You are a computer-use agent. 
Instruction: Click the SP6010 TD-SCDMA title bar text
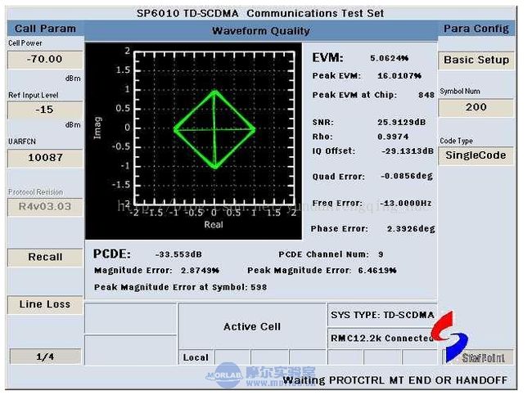tap(260, 14)
